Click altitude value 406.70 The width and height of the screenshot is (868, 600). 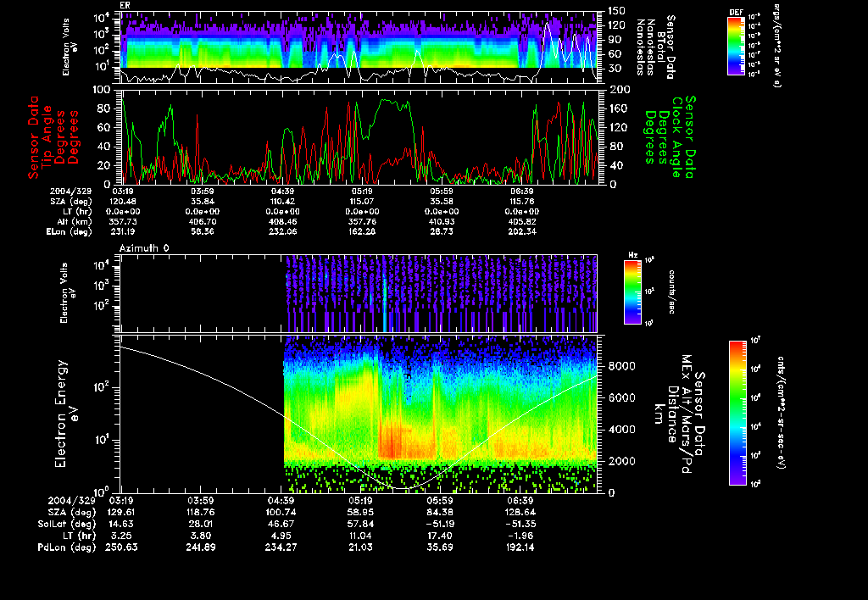click(x=203, y=222)
